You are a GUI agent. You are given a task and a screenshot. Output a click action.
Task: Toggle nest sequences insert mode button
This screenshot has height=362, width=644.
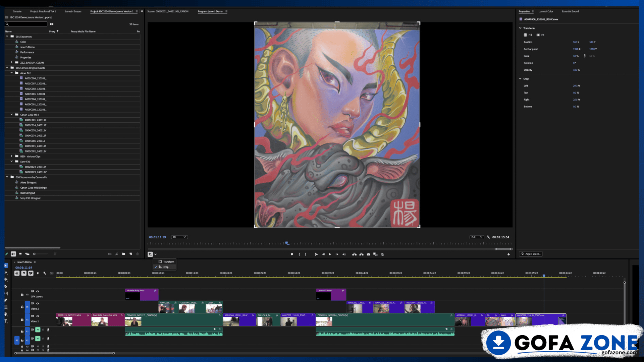pos(17,273)
